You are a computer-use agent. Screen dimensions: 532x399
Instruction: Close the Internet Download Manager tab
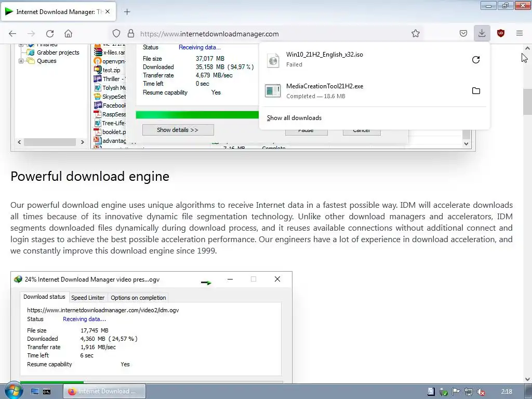click(x=108, y=11)
